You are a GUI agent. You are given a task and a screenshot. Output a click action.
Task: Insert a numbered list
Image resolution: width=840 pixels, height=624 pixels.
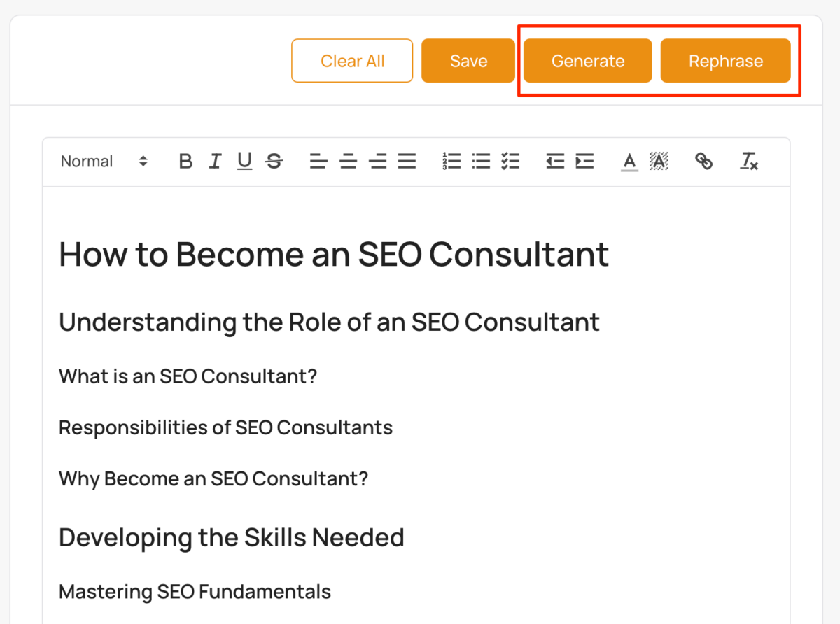(451, 162)
